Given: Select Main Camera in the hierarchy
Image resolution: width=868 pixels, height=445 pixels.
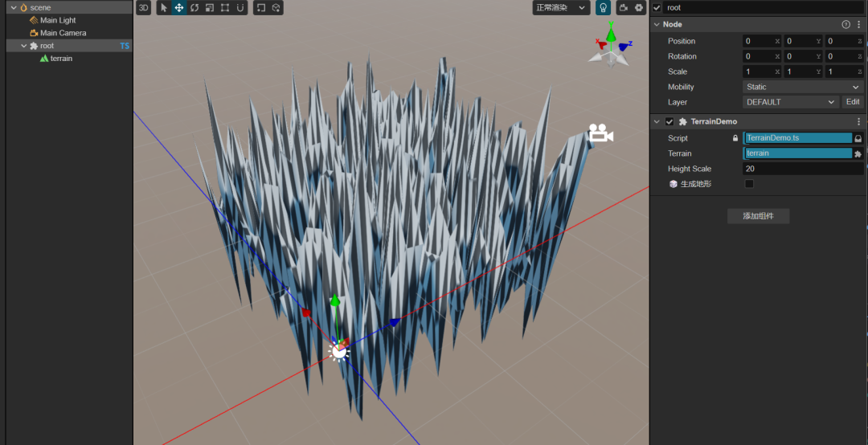Looking at the screenshot, I should coord(63,33).
